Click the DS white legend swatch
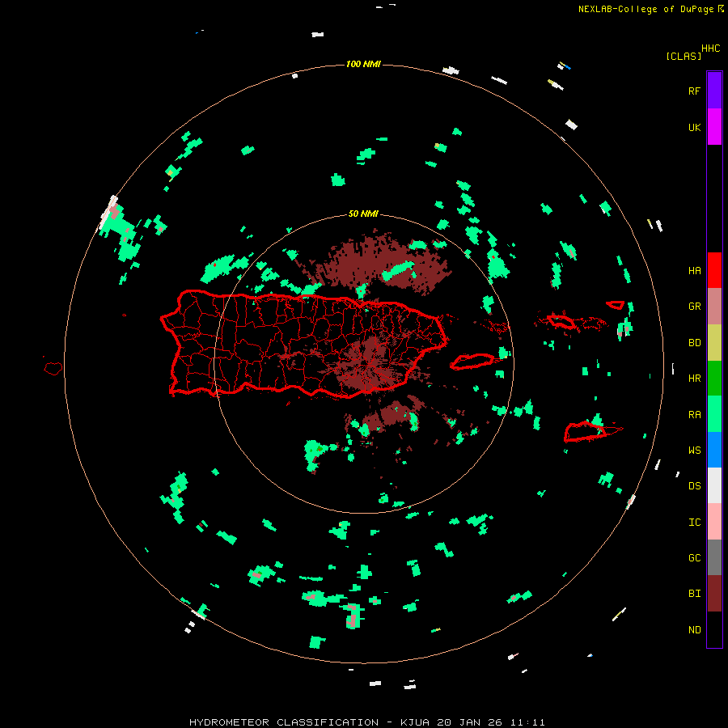This screenshot has width=728, height=728. tap(714, 485)
